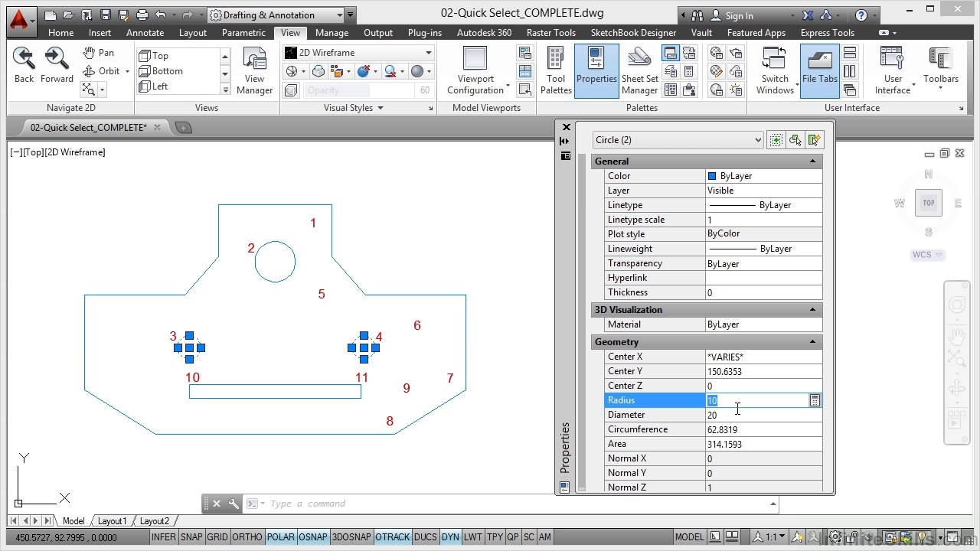Viewport: 980px width, 551px height.
Task: Open quick calculator beside Radius field
Action: [815, 400]
